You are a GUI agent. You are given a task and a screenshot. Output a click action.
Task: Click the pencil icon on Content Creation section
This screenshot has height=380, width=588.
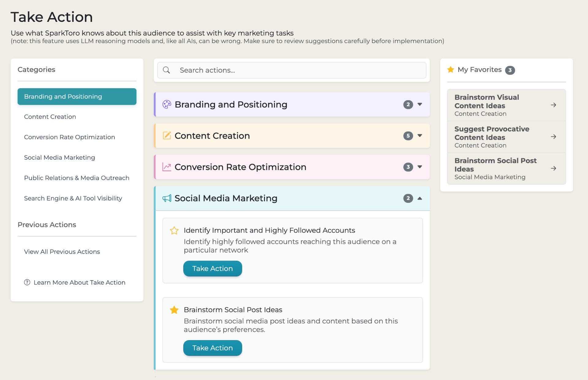tap(167, 136)
